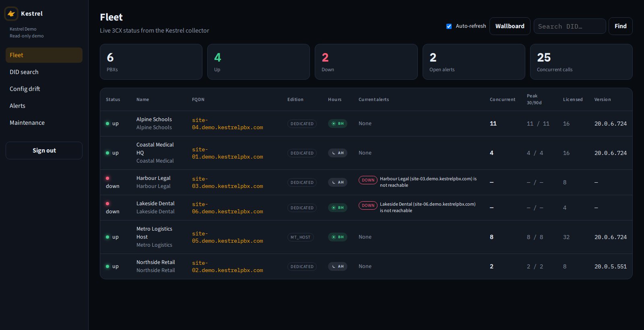
Task: Click the AH hours badge for Harbour Legal
Action: (x=338, y=182)
